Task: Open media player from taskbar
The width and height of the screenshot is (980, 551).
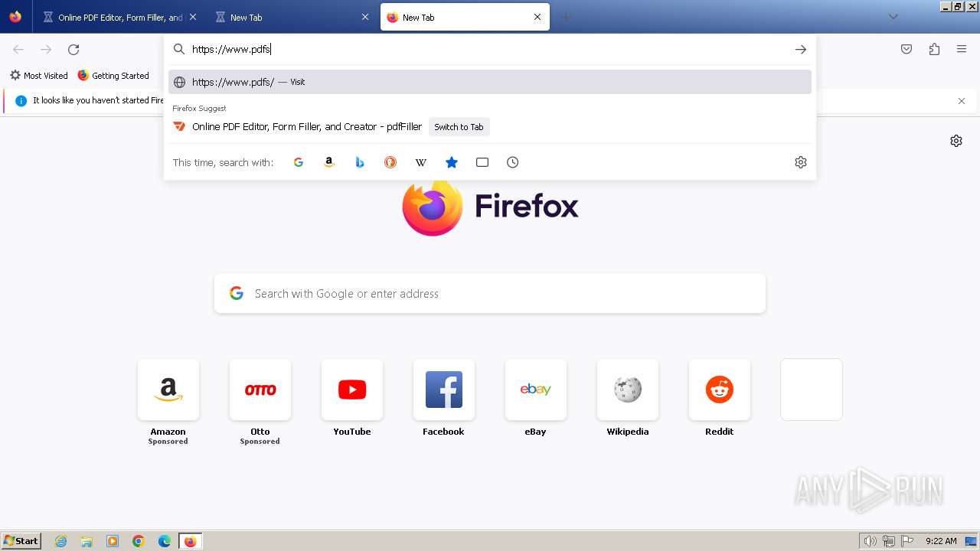Action: pos(113,541)
